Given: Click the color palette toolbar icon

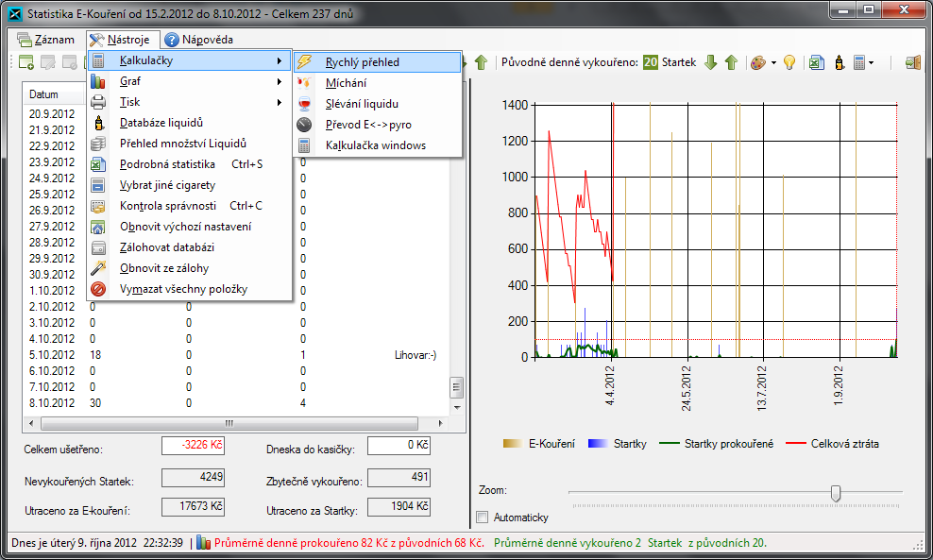Looking at the screenshot, I should point(757,62).
